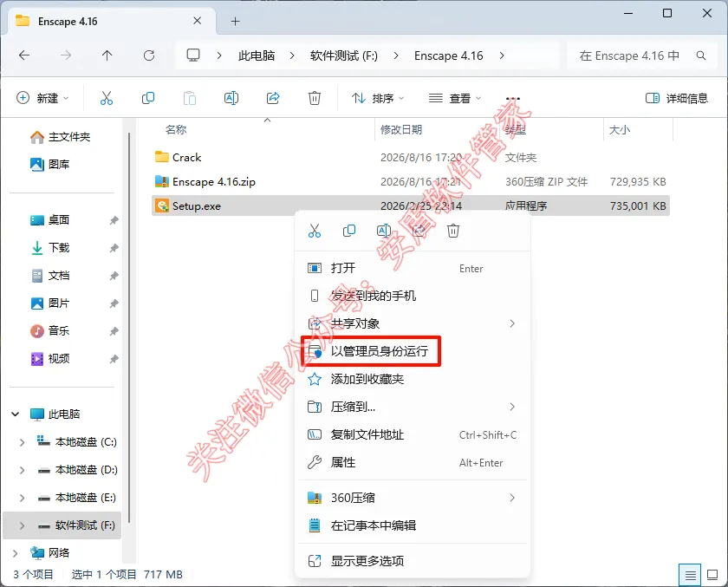
Task: Expand 本地磁盘 (D:) in the navigation tree
Action: (22, 470)
